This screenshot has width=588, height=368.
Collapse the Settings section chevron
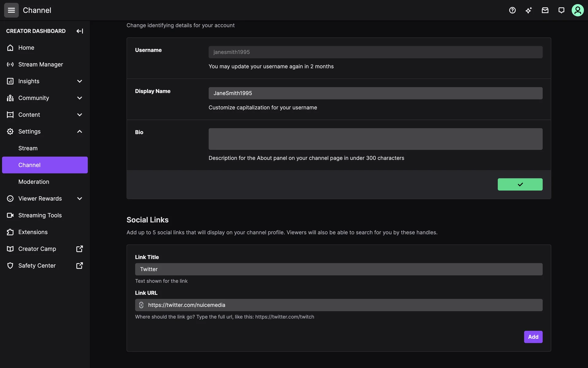tap(80, 131)
